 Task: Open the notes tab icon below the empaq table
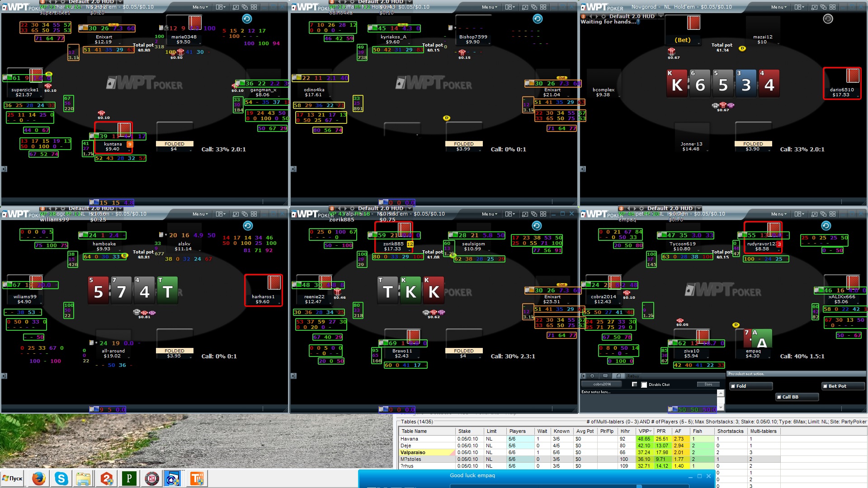tap(618, 376)
